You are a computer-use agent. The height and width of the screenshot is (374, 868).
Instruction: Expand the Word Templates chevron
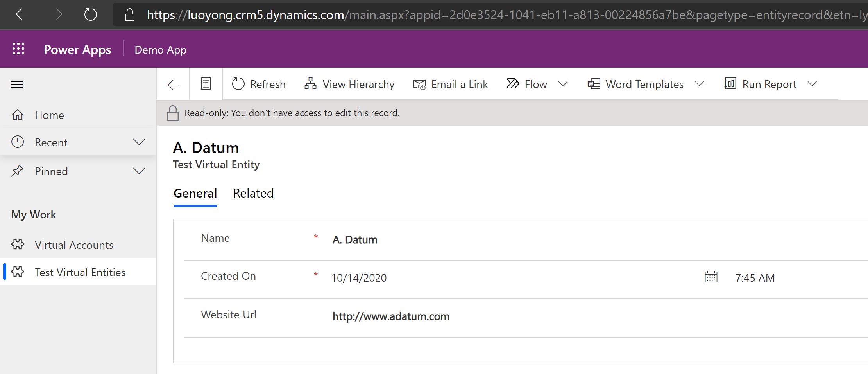tap(700, 84)
